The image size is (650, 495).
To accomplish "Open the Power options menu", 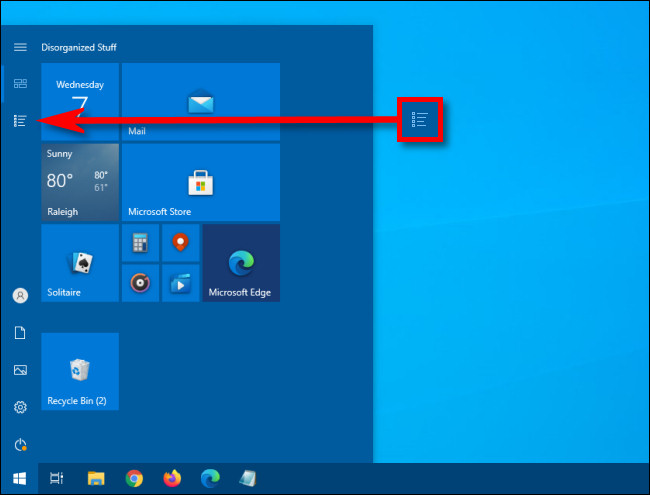I will tap(20, 444).
